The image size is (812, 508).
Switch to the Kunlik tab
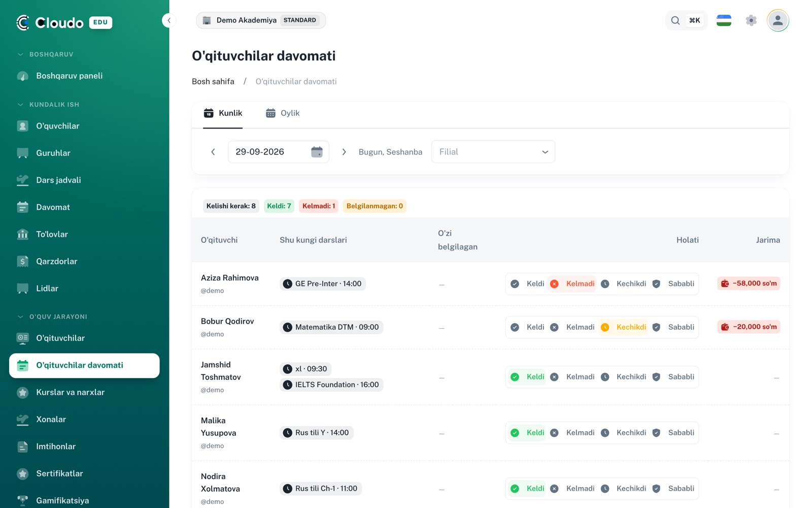(x=223, y=113)
